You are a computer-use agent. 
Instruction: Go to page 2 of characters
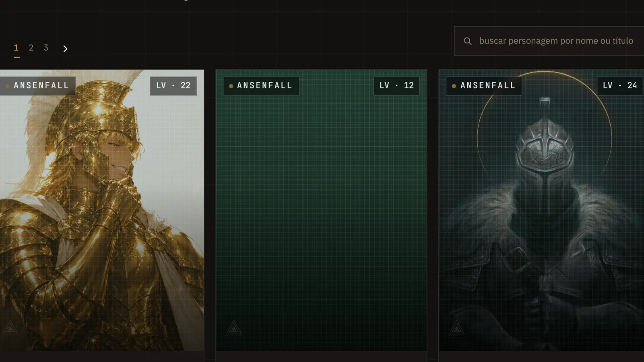pyautogui.click(x=31, y=48)
